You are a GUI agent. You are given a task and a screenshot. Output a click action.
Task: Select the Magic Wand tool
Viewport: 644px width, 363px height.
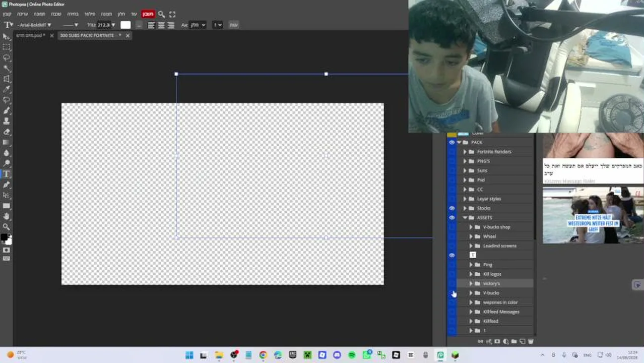pos(7,69)
